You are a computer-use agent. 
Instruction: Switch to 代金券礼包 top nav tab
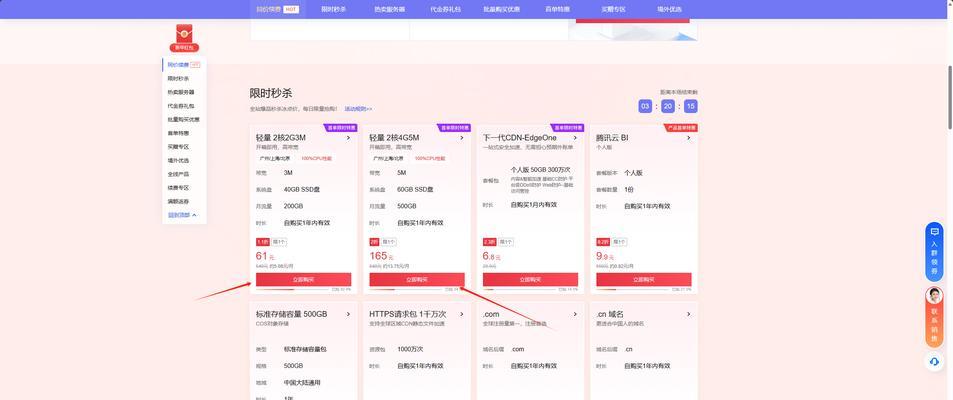pyautogui.click(x=446, y=9)
